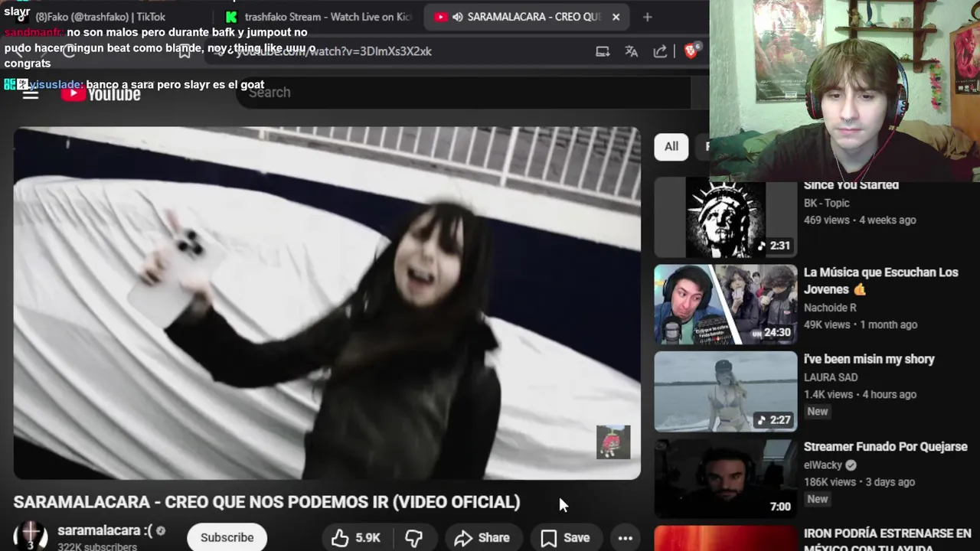The image size is (980, 551).
Task: Like the video with 5.9K likes
Action: (356, 538)
